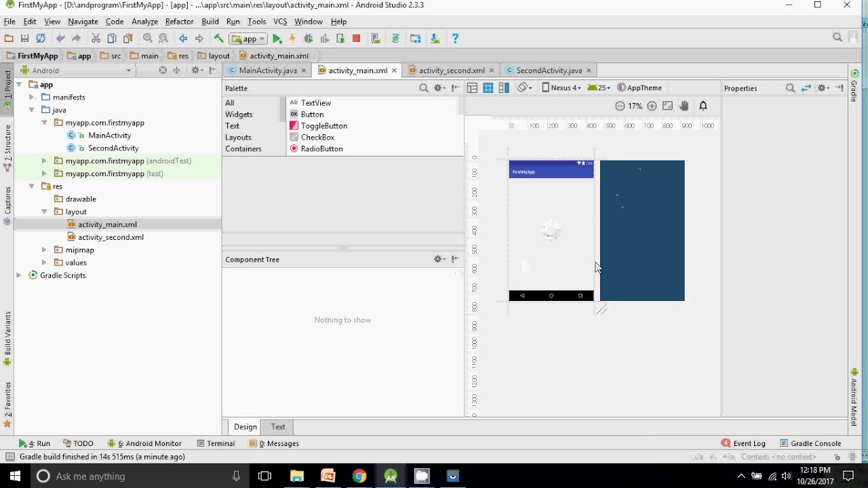
Task: Expand the manifests folder
Action: coord(32,97)
